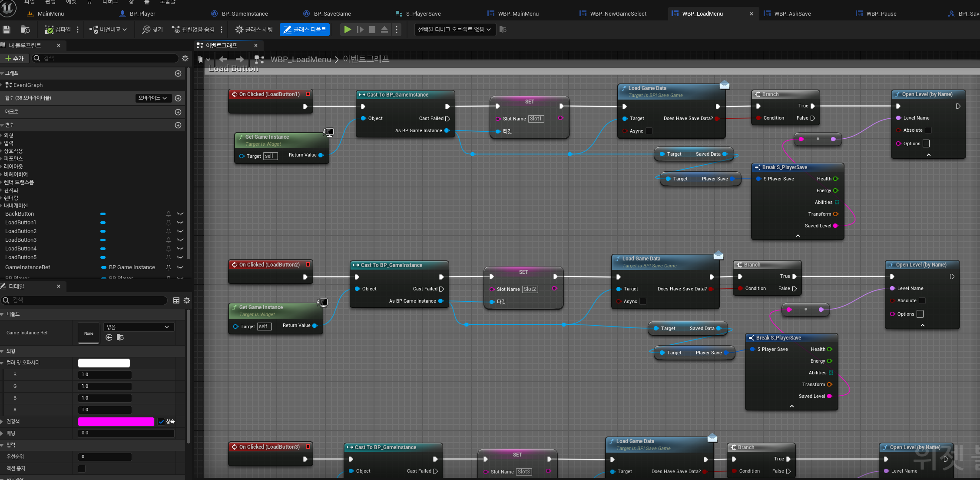Navigate forward in graph with right arrow

239,59
